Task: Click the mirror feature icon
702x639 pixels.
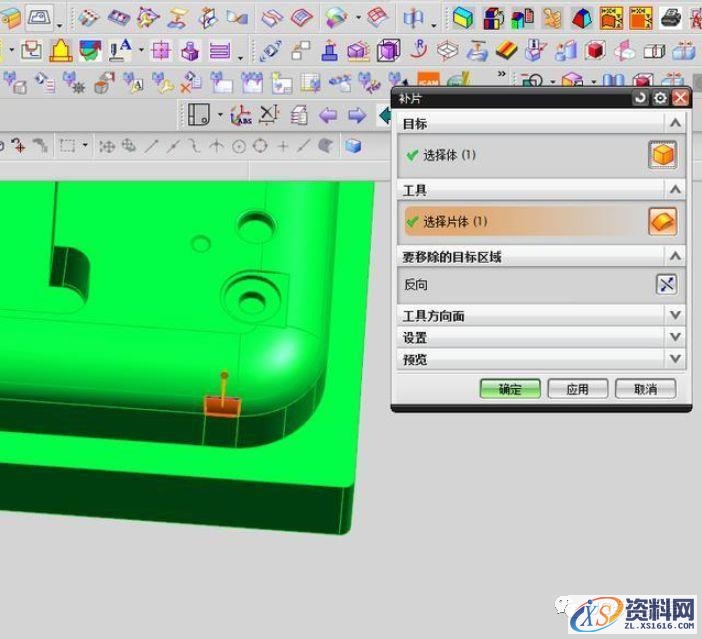Action: coord(413,18)
